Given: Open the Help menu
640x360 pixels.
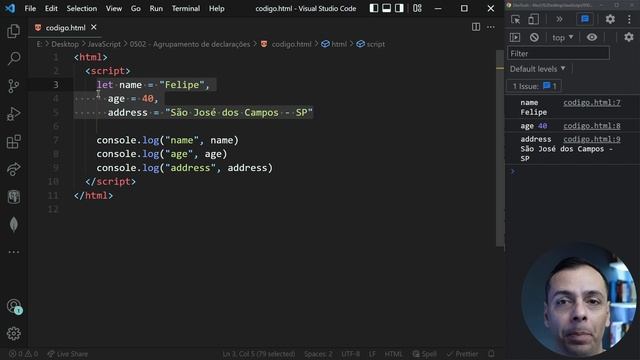Looking at the screenshot, I should 217,8.
